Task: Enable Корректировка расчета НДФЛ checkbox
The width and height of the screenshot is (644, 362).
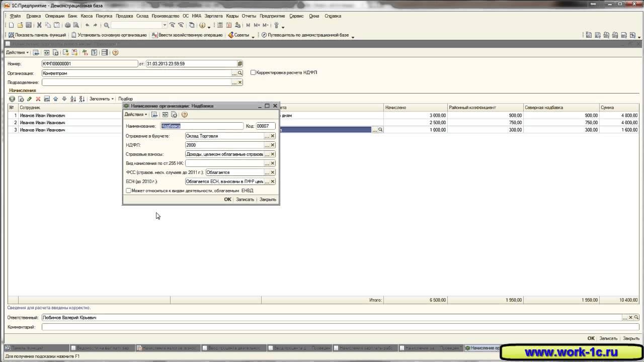Action: (x=253, y=72)
